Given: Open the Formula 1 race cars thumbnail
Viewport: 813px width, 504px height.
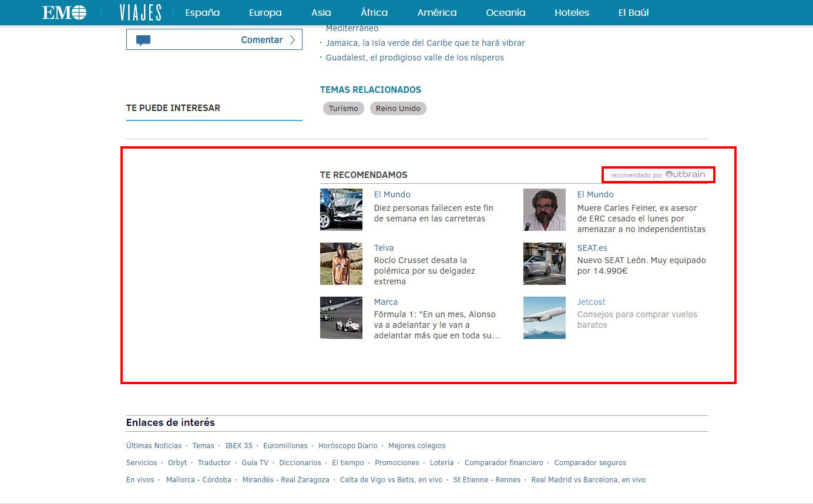Looking at the screenshot, I should tap(341, 318).
